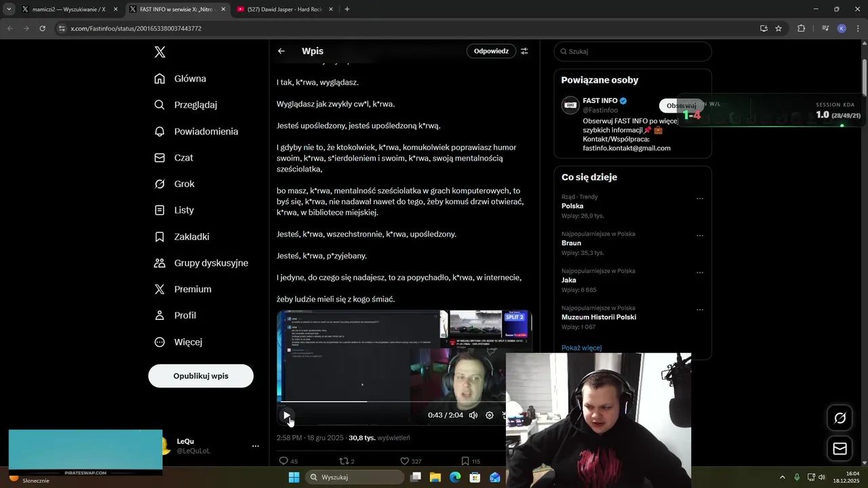Click the Obserwuj button for FAST INFO
Viewport: 868px width, 488px height.
pos(681,106)
